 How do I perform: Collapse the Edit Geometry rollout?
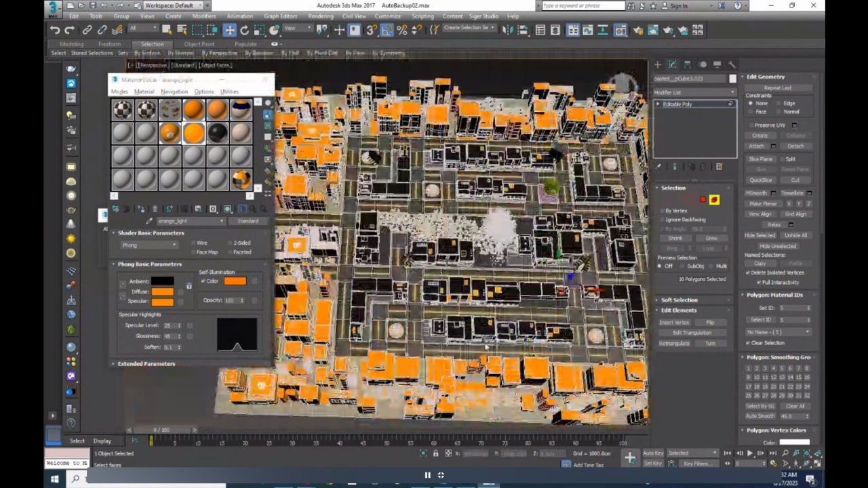(766, 77)
